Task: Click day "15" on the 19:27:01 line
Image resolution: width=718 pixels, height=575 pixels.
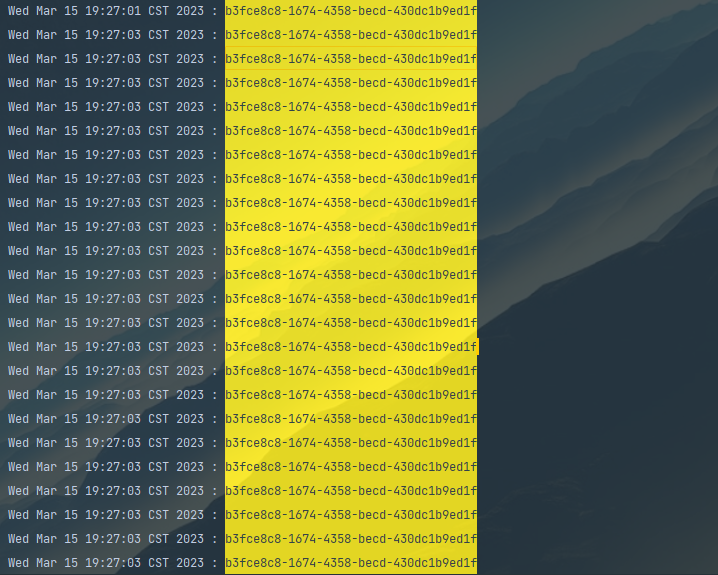Action: point(71,11)
